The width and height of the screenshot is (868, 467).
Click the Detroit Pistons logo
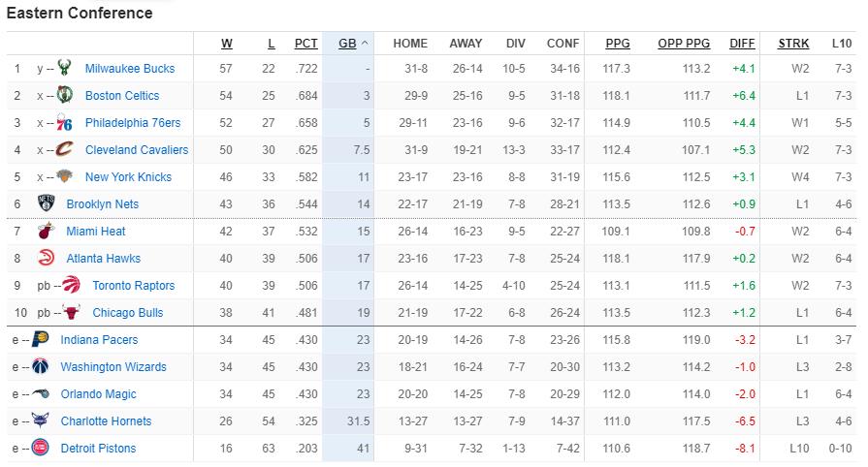[41, 448]
